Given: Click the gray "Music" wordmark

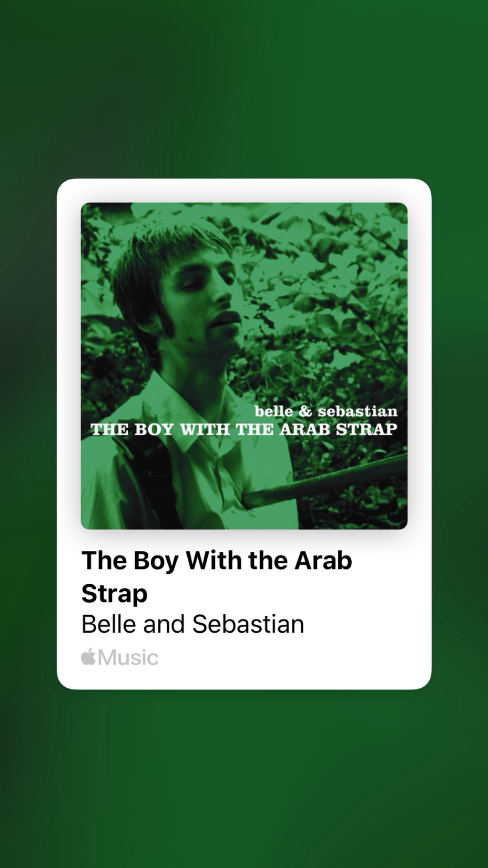Looking at the screenshot, I should click(128, 657).
